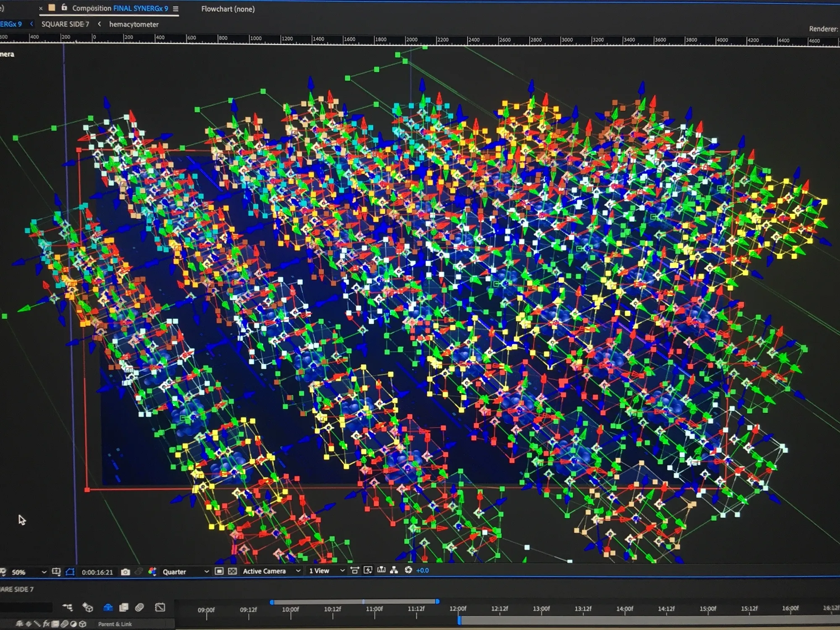
Task: Toggle hide shy layers icon
Action: (108, 607)
